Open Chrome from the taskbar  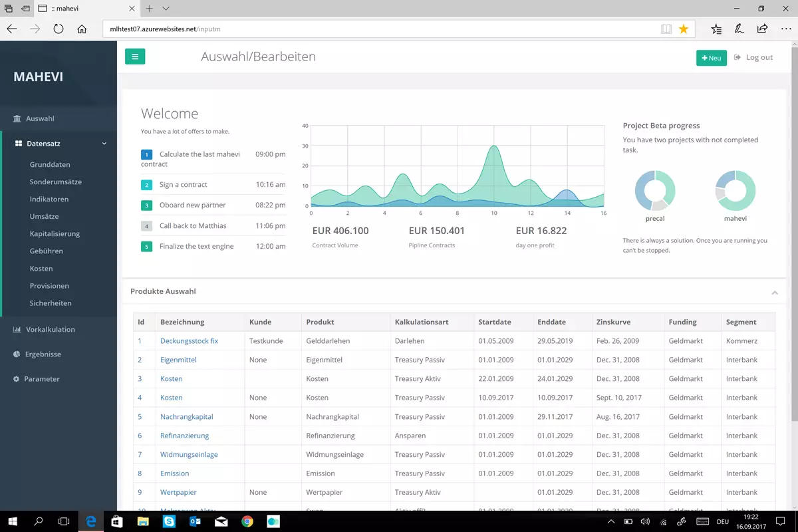[247, 521]
